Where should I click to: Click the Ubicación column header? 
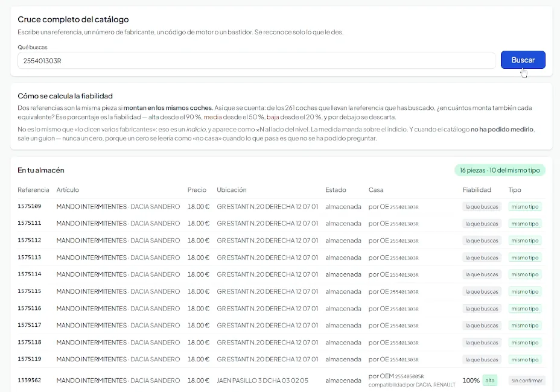(x=232, y=190)
